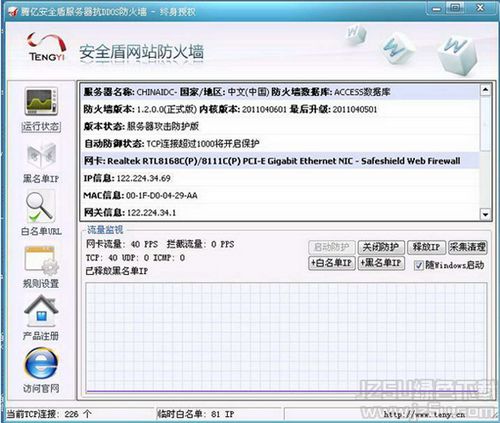Viewport: 500px width, 423px height.
Task: Click the app icon in title bar
Action: tap(13, 12)
